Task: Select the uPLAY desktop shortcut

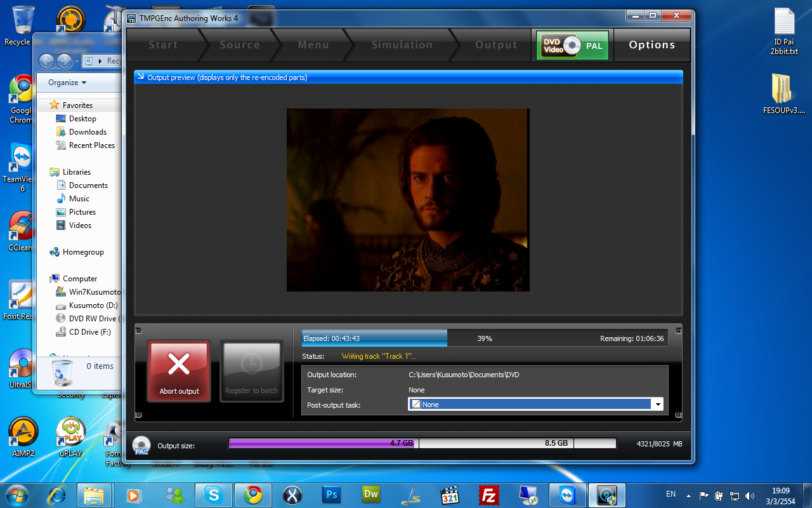Action: [71, 437]
